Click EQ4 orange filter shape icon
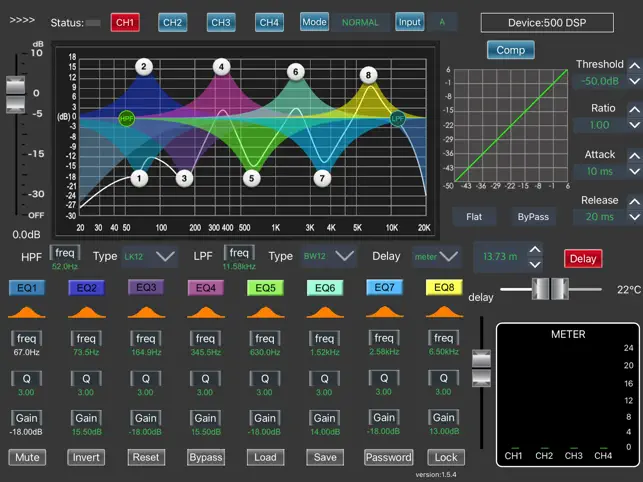Screen dimensions: 643x482 point(205,312)
